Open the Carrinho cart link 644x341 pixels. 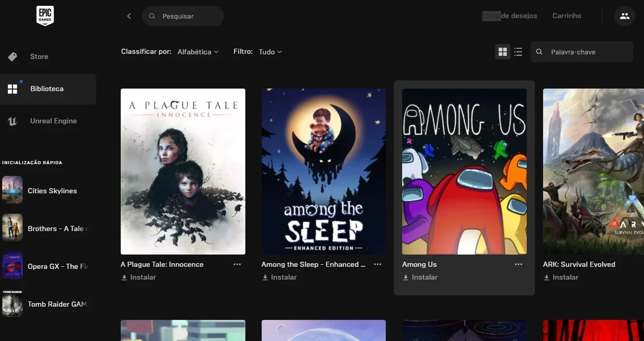tap(567, 16)
